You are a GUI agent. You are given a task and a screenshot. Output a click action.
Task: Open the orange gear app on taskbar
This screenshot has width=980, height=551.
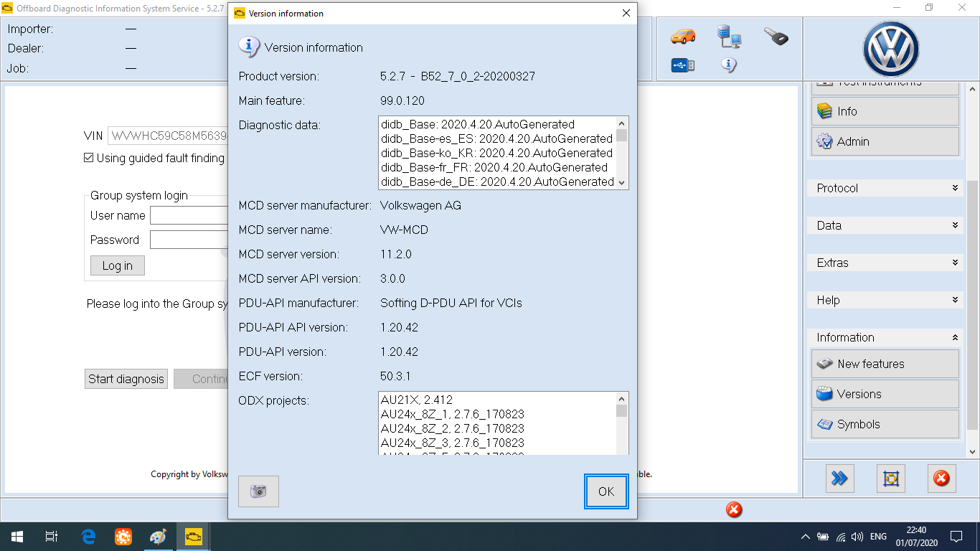[x=123, y=537]
